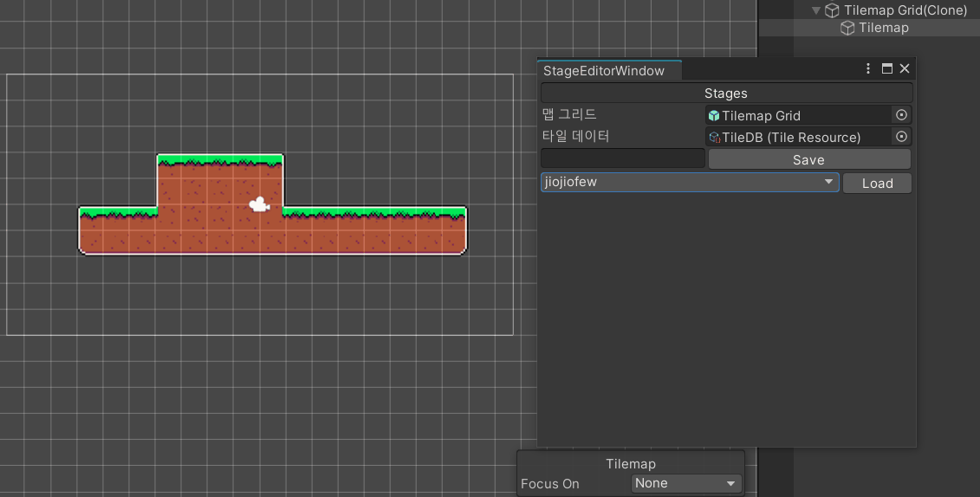Click the 타일 데이터 label
Image resolution: width=980 pixels, height=497 pixels.
coord(575,136)
